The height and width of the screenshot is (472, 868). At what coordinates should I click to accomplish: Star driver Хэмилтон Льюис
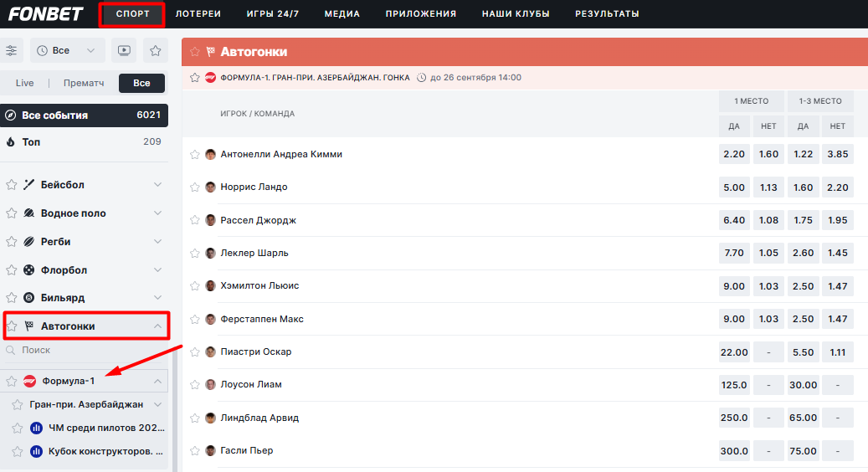[x=195, y=286]
